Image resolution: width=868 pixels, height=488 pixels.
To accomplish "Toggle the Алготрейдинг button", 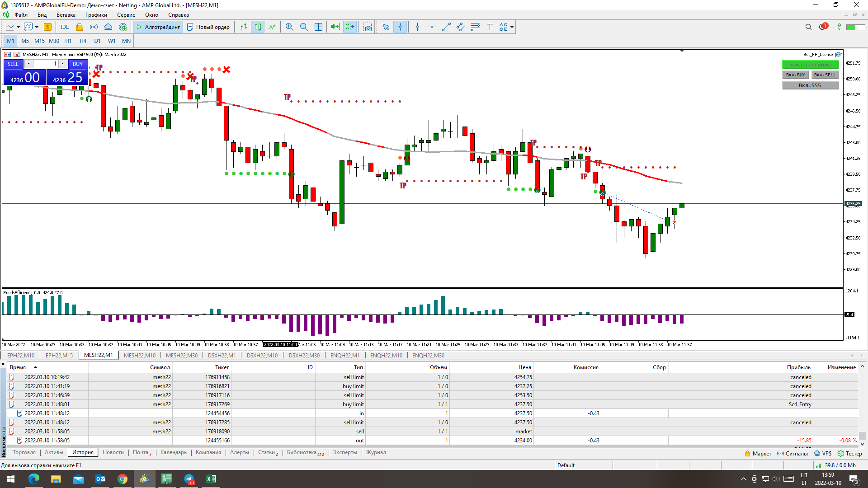I will tap(158, 27).
